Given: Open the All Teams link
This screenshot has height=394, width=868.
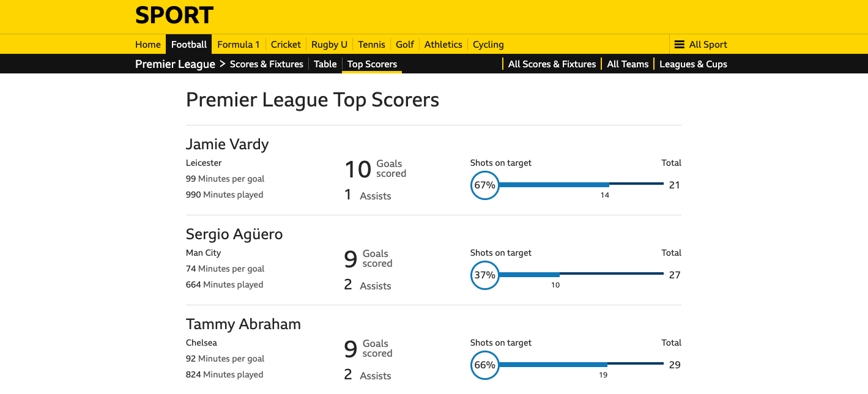Looking at the screenshot, I should (628, 64).
